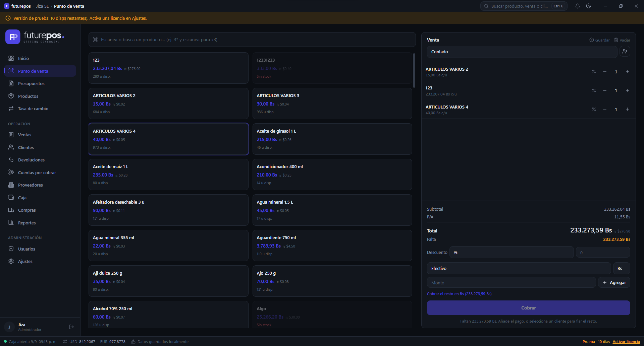Open Presupuestos section
644x346 pixels.
pos(40,83)
